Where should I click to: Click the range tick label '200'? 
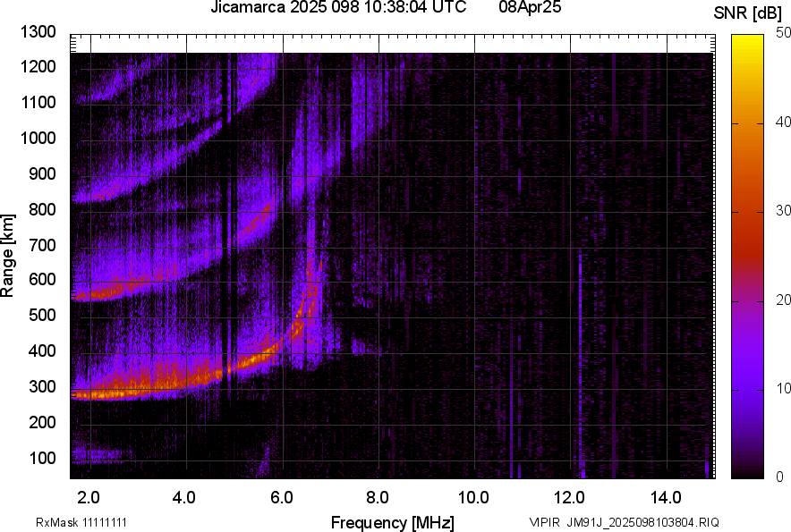(x=42, y=422)
